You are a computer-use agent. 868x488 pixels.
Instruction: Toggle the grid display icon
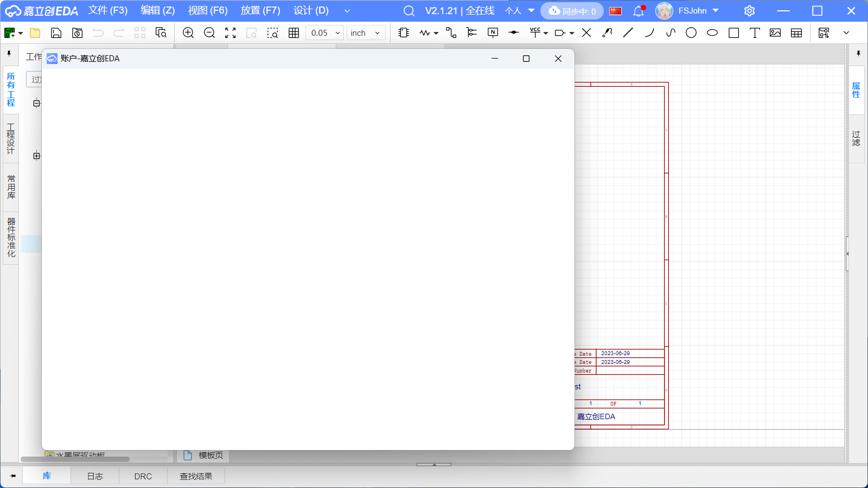(294, 33)
